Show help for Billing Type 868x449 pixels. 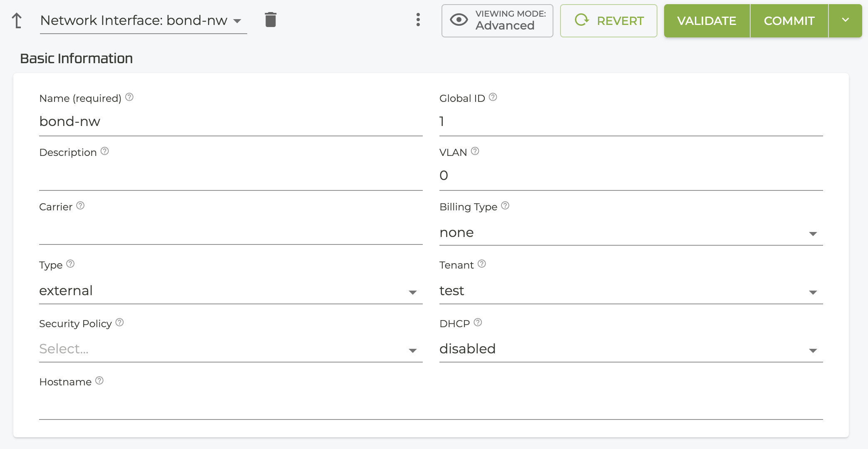(505, 206)
